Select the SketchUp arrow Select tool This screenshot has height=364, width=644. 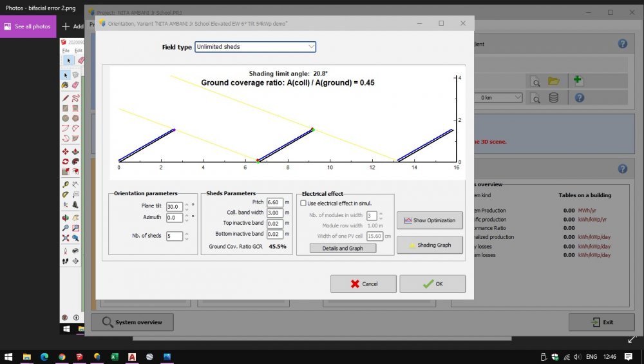[x=68, y=61]
